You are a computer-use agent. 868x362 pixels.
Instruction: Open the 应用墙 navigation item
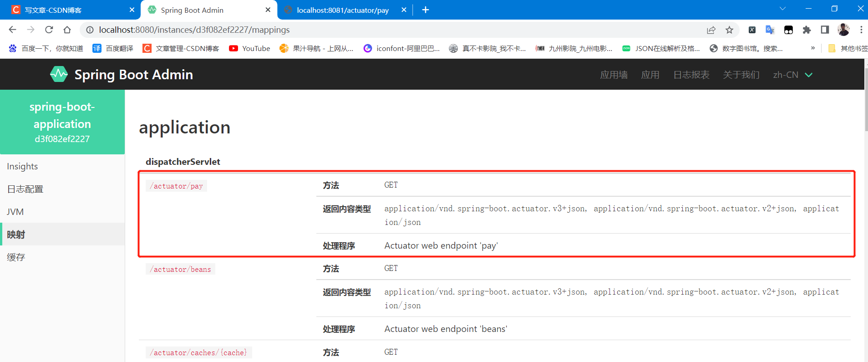[614, 75]
